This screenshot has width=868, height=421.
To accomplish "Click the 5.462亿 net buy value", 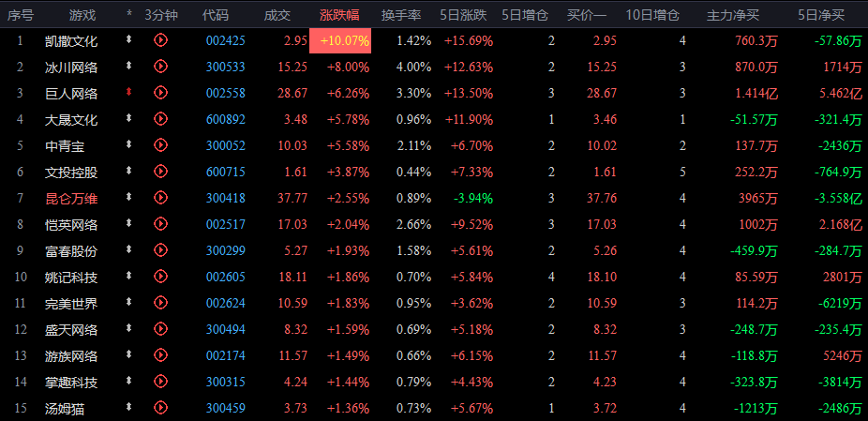I will [x=838, y=93].
